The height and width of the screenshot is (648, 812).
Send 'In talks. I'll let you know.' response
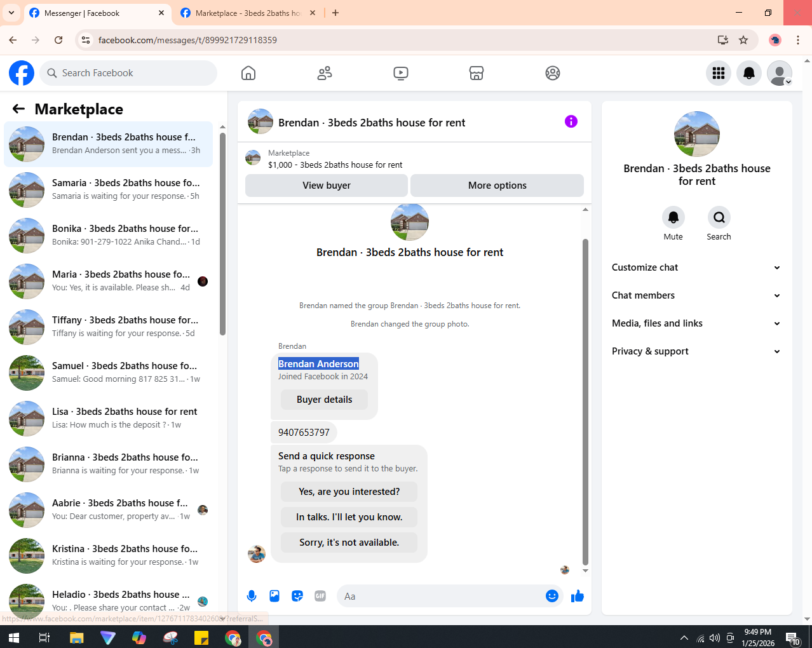coord(349,517)
